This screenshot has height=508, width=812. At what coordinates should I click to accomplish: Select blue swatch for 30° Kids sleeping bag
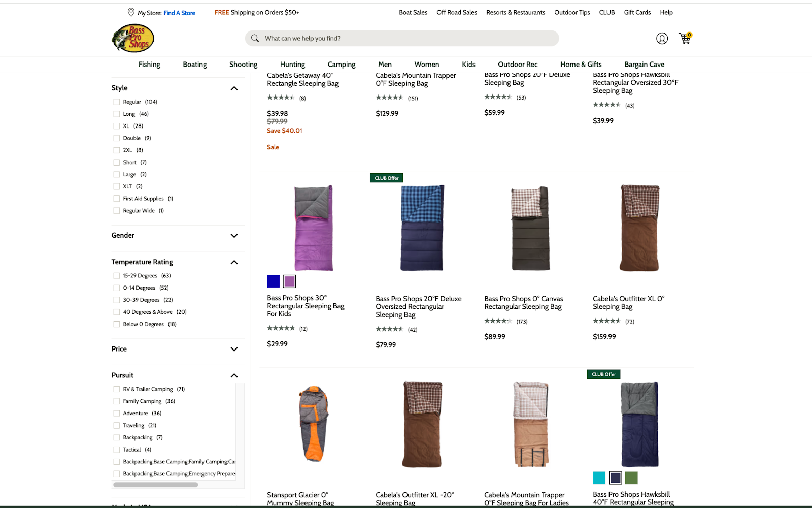274,281
